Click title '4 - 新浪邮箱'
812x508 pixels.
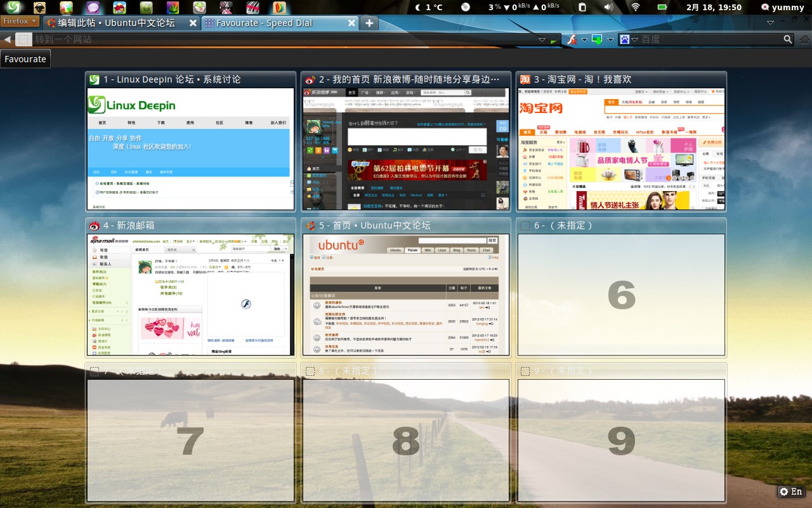pyautogui.click(x=129, y=225)
